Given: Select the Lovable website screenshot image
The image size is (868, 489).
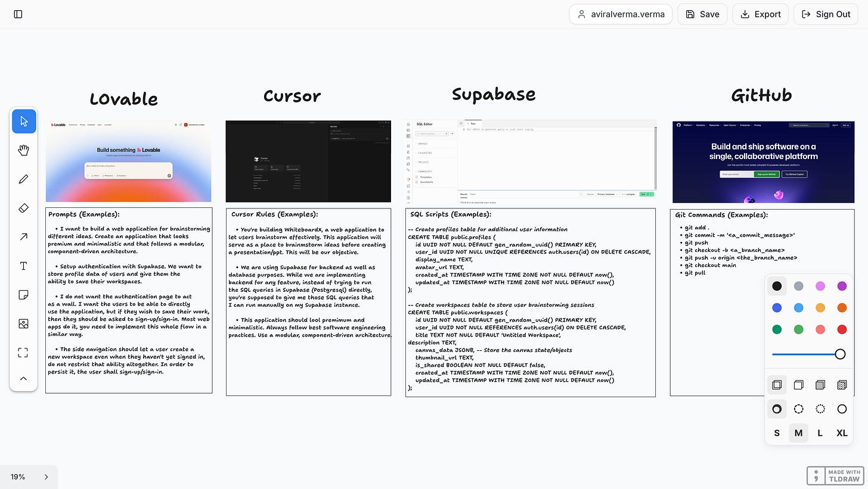Looking at the screenshot, I should pyautogui.click(x=129, y=161).
